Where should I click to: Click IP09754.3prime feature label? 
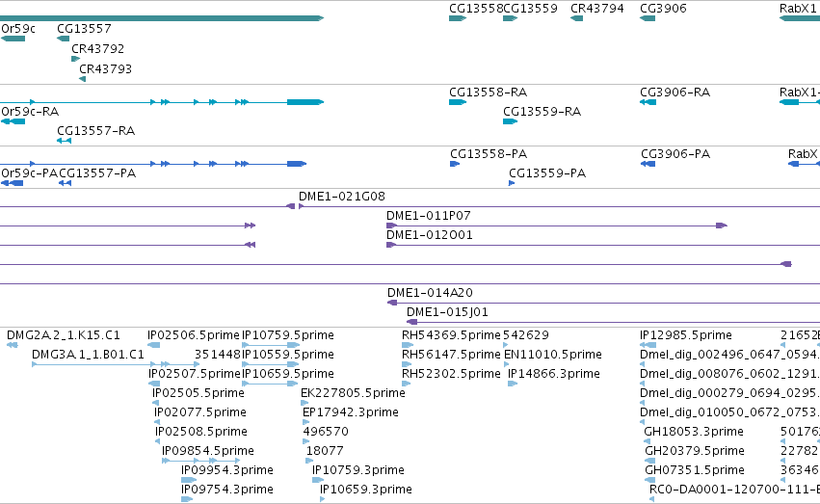(x=227, y=490)
